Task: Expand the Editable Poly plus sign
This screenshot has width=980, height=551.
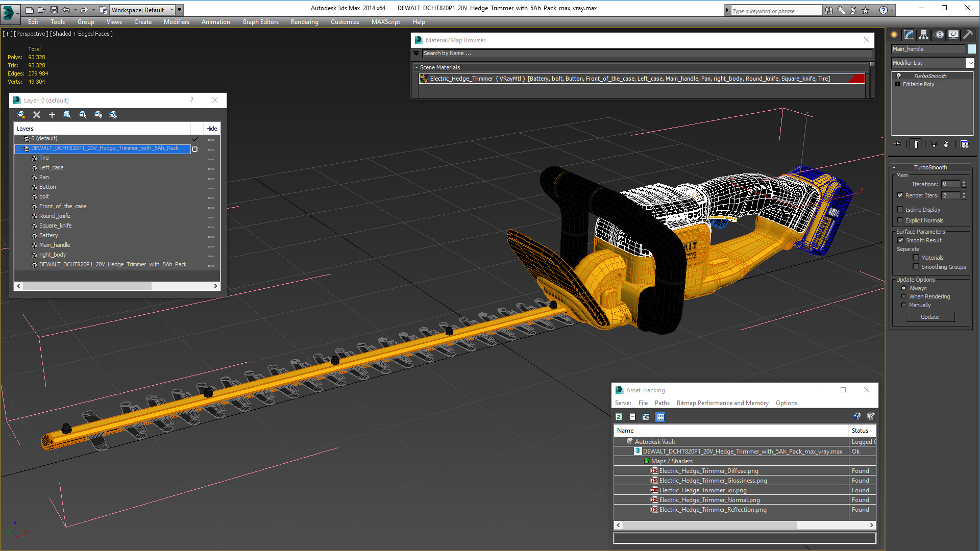Action: click(898, 84)
